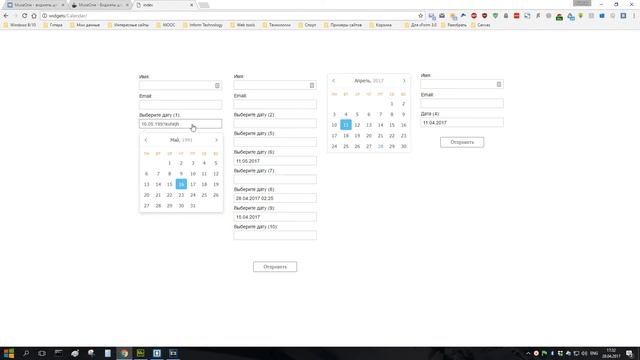The image size is (640, 360).
Task: Open the Windows notification center
Action: tap(629, 353)
